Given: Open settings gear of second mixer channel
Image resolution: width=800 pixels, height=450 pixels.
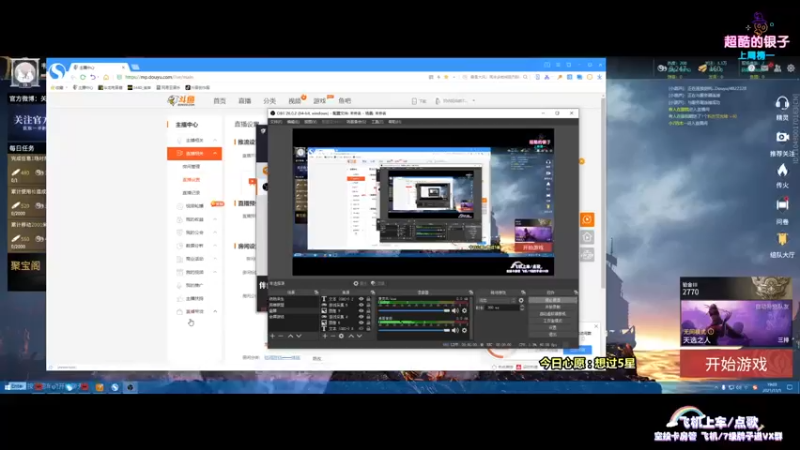Looking at the screenshot, I should [x=464, y=331].
